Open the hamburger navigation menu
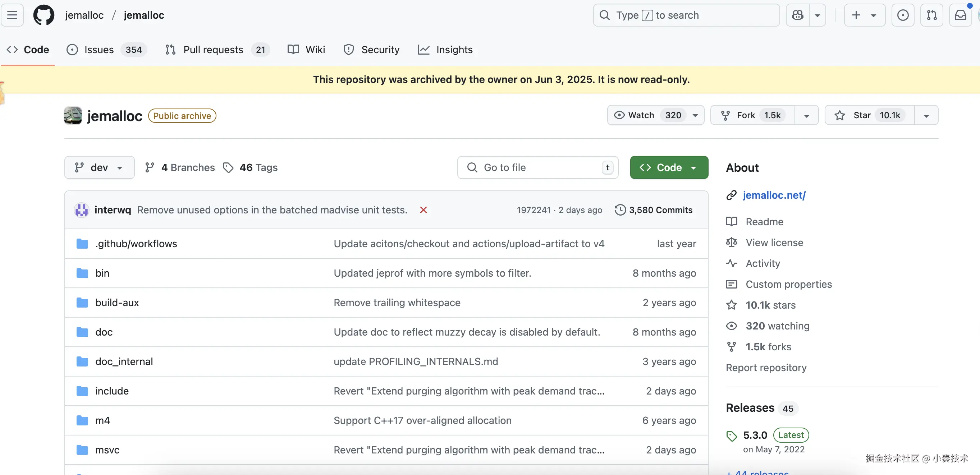 [12, 15]
